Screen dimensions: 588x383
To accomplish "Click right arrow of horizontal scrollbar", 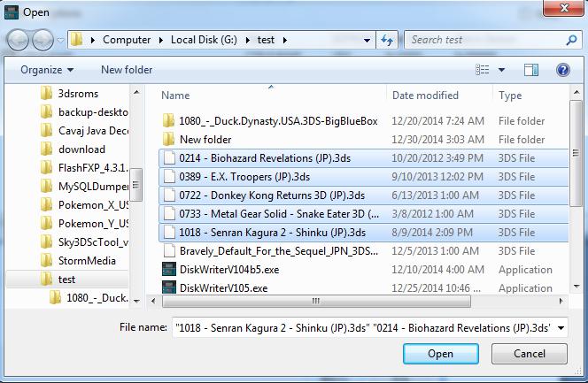I will [x=561, y=301].
